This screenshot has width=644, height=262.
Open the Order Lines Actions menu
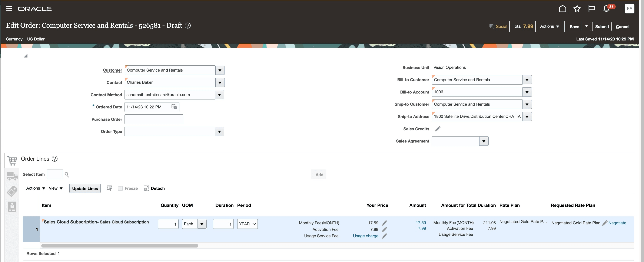36,188
